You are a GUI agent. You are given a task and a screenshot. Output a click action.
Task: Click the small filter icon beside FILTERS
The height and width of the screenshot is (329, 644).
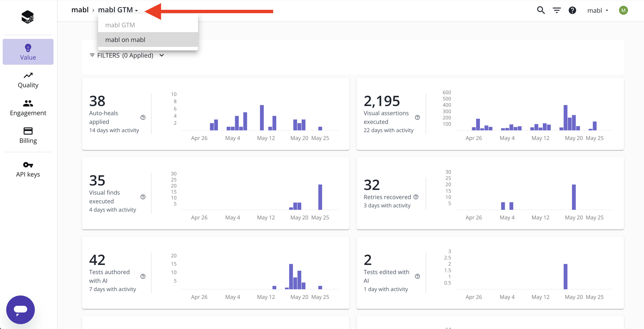92,55
